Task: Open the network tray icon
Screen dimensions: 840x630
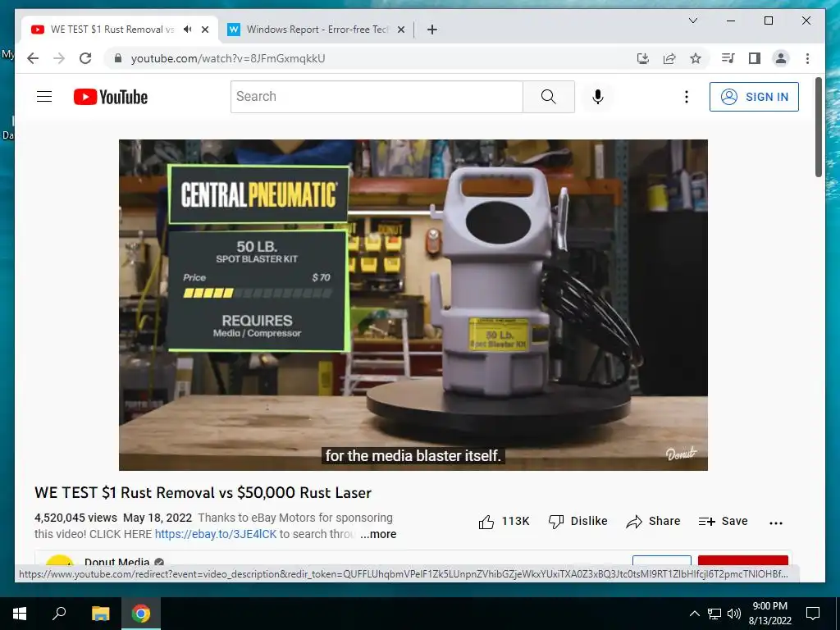Action: click(714, 614)
